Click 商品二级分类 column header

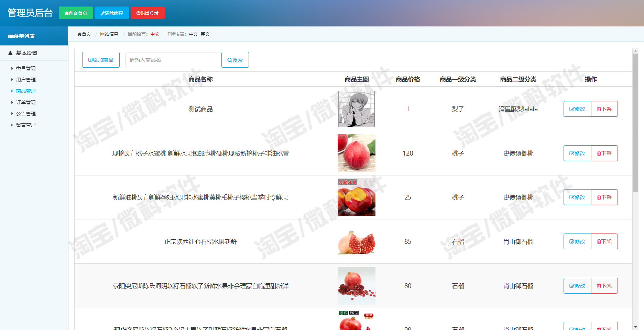[518, 79]
